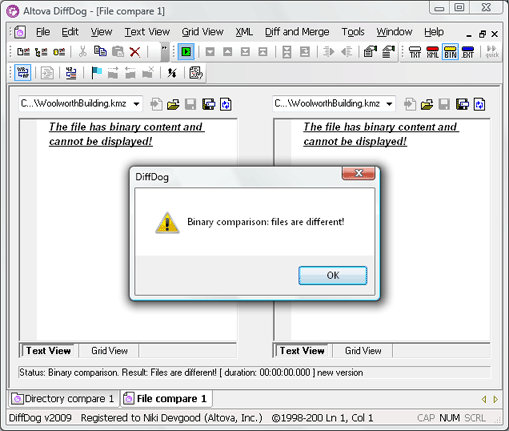Open the Tools menu

(x=353, y=32)
